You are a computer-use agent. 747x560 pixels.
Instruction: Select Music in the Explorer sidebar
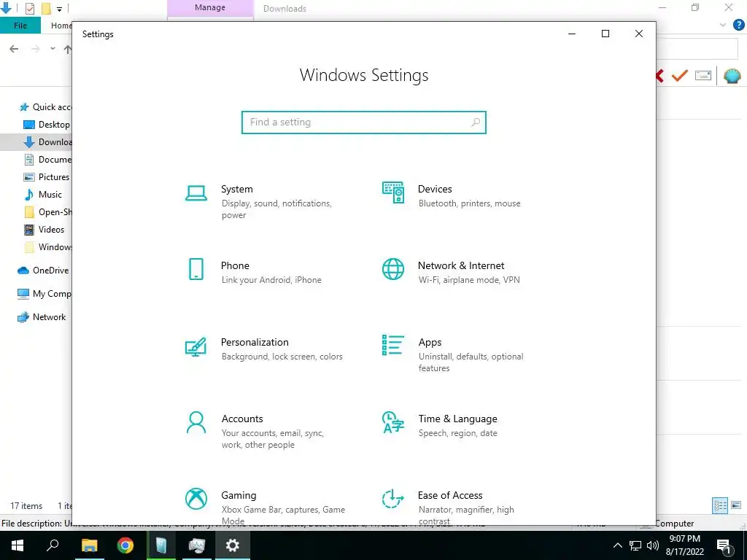coord(43,195)
